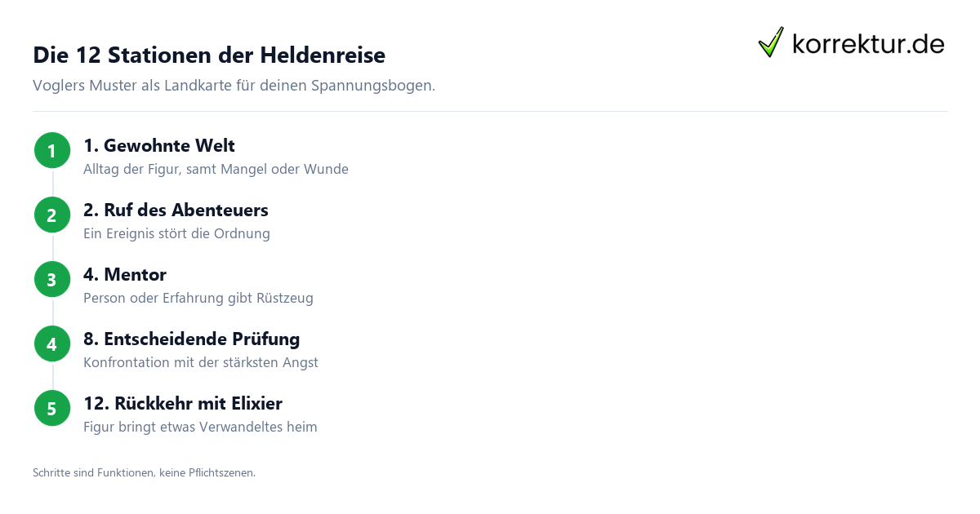Select the heading '1. Gewohnte Welt'
This screenshot has width=980, height=514.
[159, 146]
